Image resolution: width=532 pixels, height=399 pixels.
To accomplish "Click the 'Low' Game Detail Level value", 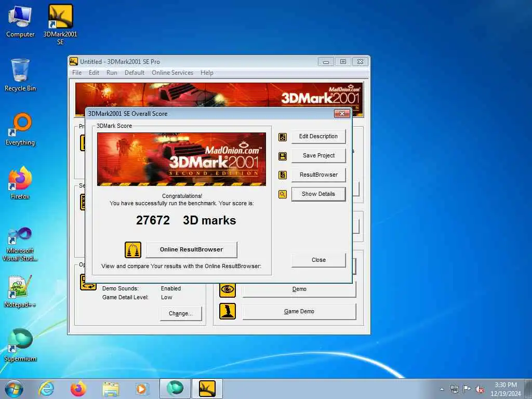I will tap(167, 298).
